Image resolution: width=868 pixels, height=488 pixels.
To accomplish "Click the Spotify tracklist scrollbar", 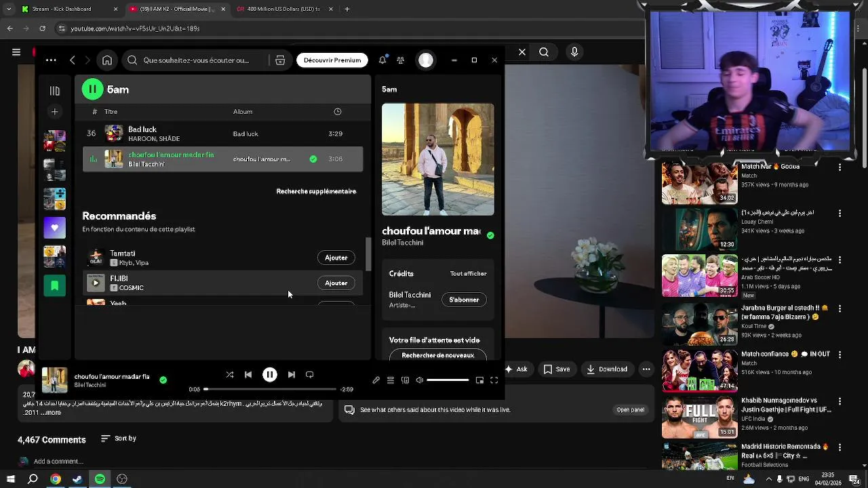I will coord(369,254).
